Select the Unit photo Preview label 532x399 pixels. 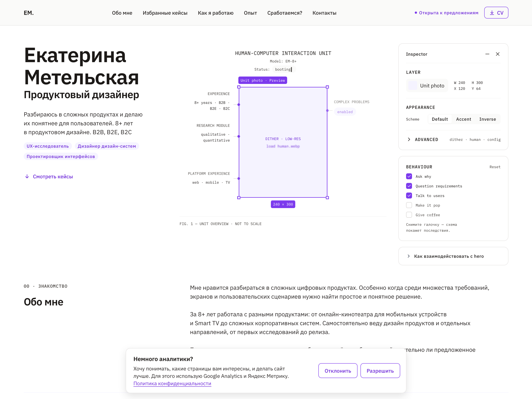(x=263, y=80)
